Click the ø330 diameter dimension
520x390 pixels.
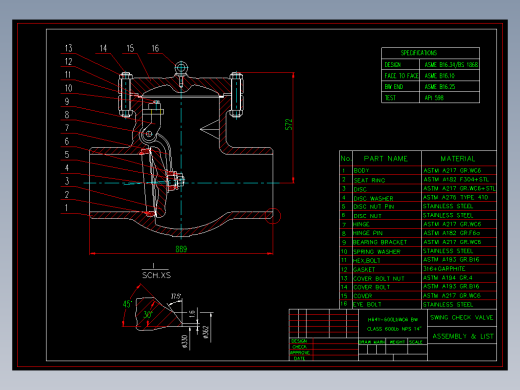pyautogui.click(x=185, y=341)
